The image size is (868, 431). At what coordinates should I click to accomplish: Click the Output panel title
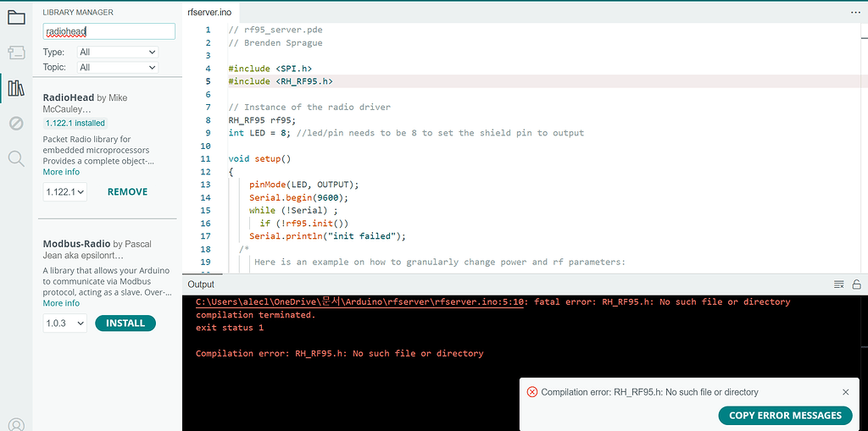point(201,285)
